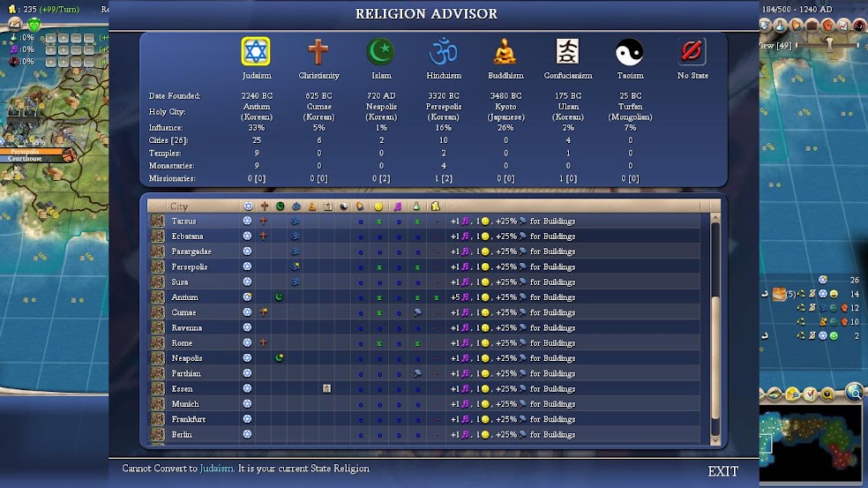Viewport: 868px width, 488px height.
Task: Sort by Islam column header icon
Action: (281, 206)
